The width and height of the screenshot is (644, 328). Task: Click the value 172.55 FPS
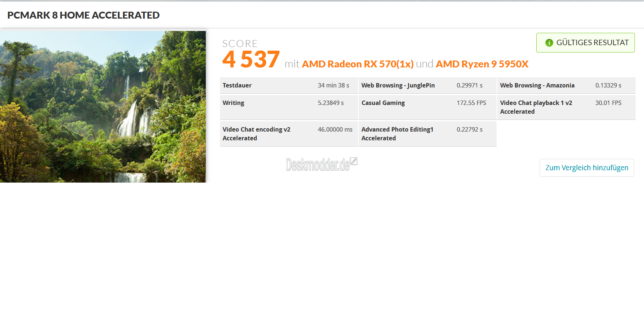471,103
